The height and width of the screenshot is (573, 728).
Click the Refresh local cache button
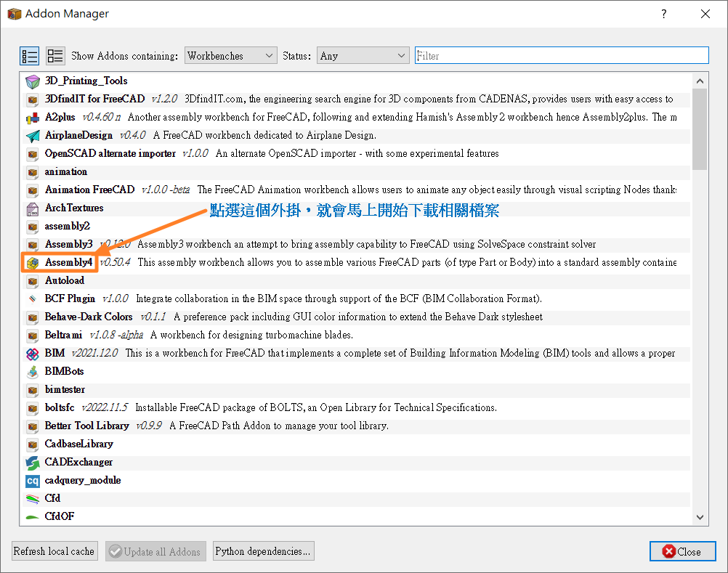pyautogui.click(x=54, y=551)
